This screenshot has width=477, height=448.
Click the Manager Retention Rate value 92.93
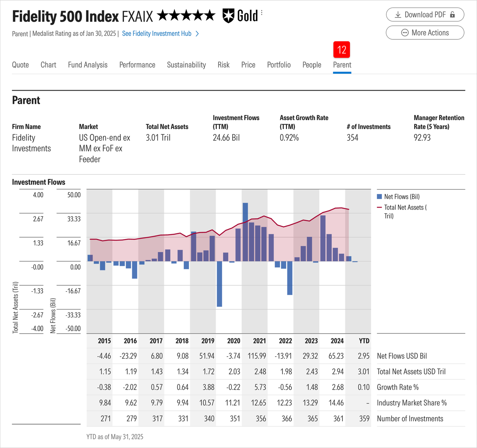422,138
